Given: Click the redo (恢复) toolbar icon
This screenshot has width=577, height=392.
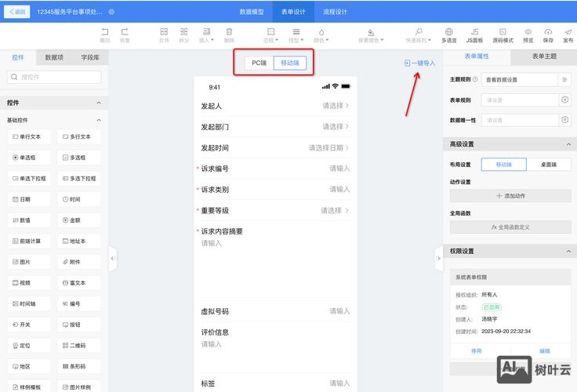Looking at the screenshot, I should coord(125,32).
